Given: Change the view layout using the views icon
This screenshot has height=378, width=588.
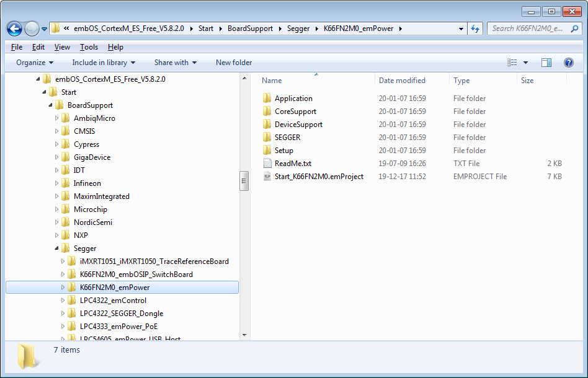Looking at the screenshot, I should point(512,62).
